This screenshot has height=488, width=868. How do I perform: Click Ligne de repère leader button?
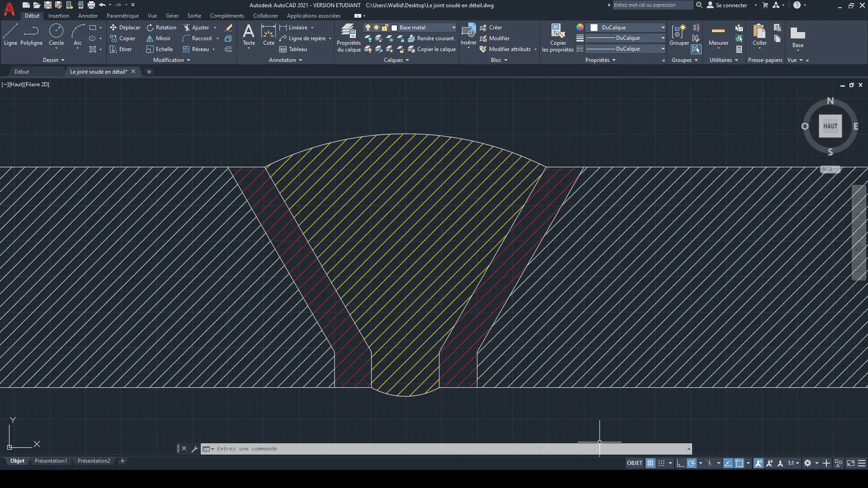302,38
